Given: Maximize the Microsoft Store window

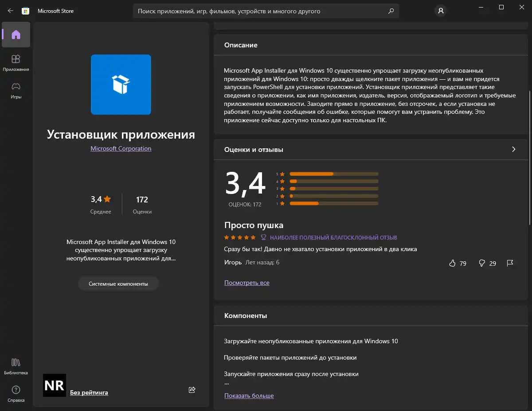Looking at the screenshot, I should click(501, 7).
